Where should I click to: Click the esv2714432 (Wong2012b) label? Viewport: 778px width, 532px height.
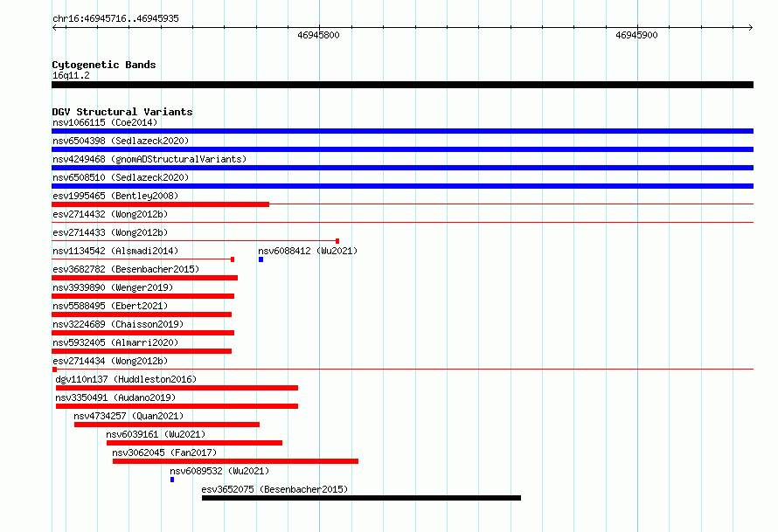pos(110,214)
